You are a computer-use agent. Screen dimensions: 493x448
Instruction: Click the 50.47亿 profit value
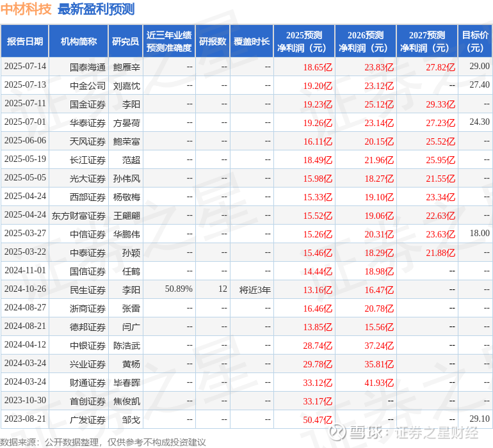pos(318,419)
